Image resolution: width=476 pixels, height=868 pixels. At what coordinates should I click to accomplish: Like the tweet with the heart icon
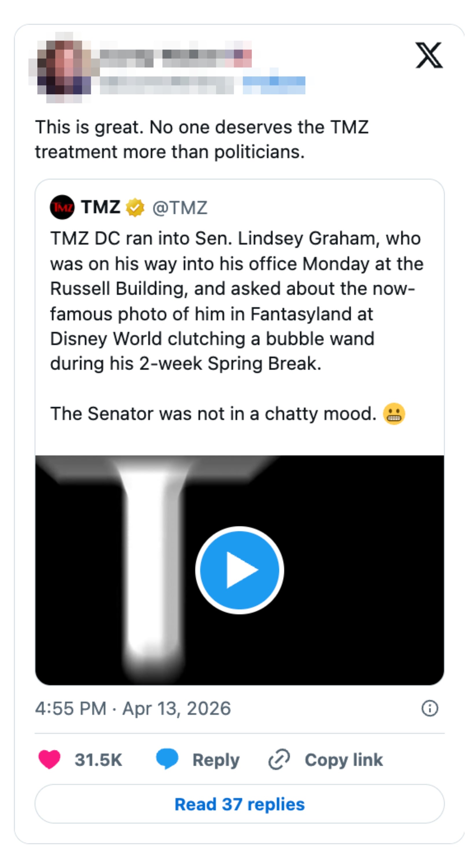point(49,759)
